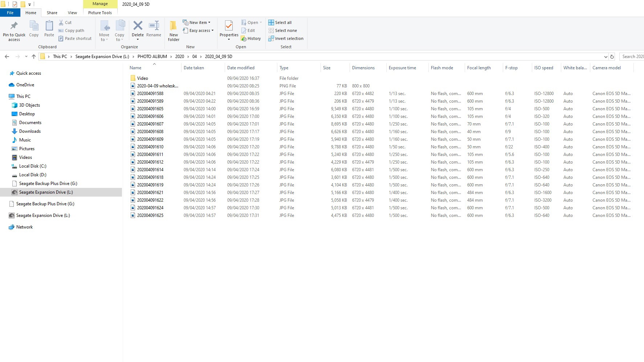Select the Downloads sidebar icon
644x362 pixels.
click(15, 131)
